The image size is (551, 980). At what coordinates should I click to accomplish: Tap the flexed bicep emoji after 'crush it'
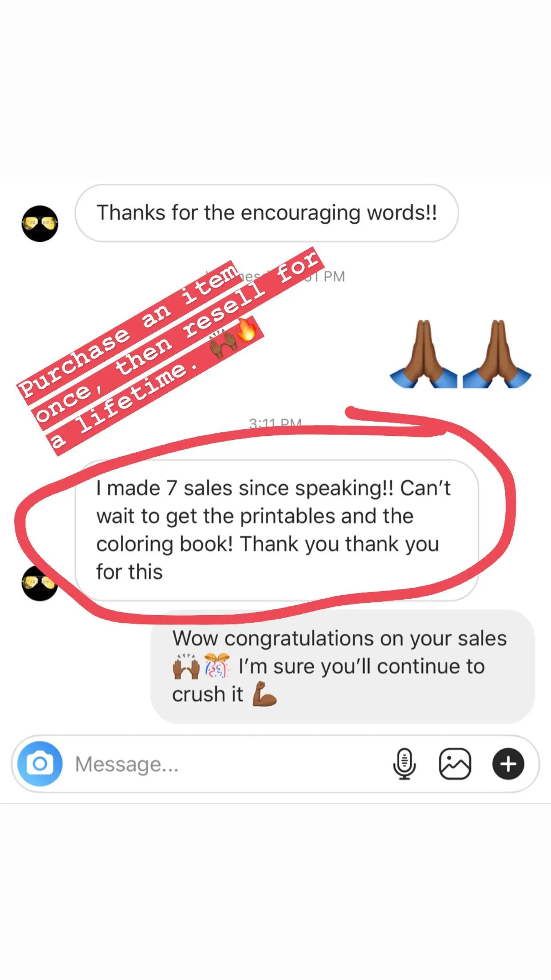264,694
